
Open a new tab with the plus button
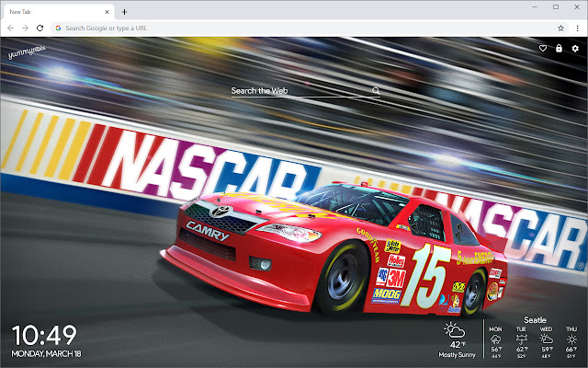coord(125,12)
